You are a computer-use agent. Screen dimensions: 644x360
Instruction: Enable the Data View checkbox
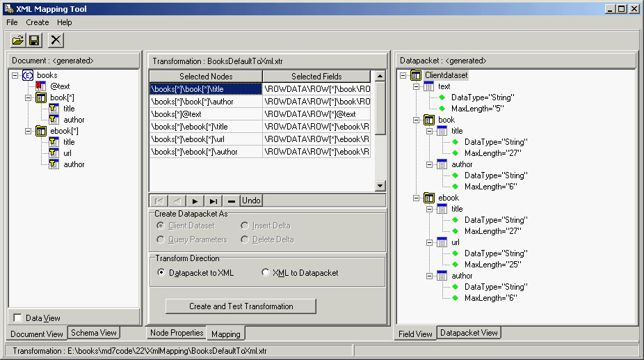17,318
